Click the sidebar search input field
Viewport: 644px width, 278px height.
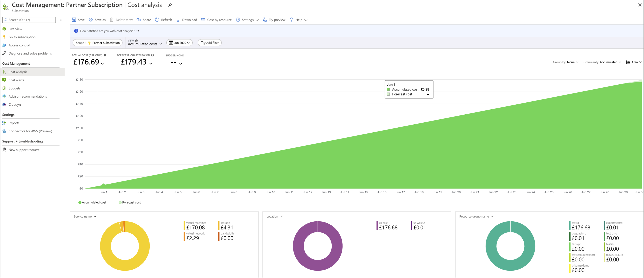[x=29, y=20]
